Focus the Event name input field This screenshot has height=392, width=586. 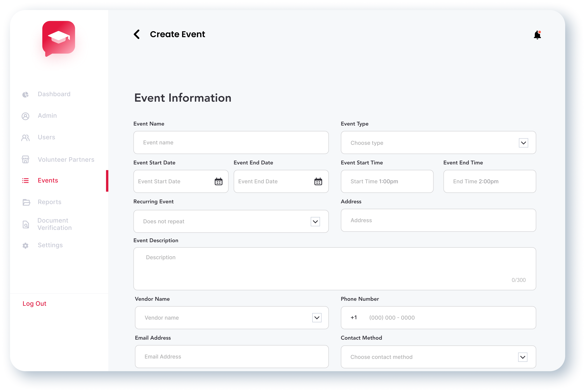pos(231,142)
